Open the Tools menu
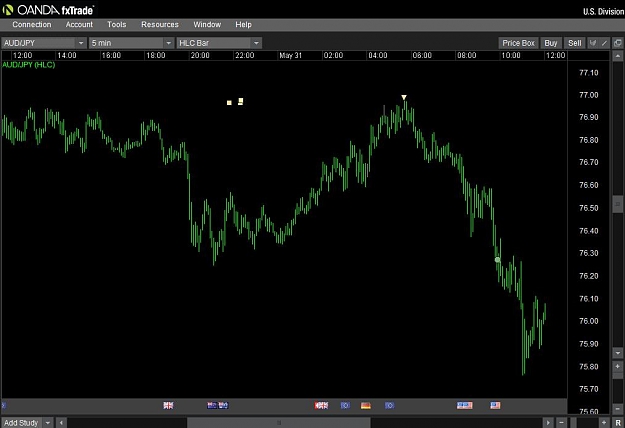The height and width of the screenshot is (428, 625). pyautogui.click(x=116, y=25)
